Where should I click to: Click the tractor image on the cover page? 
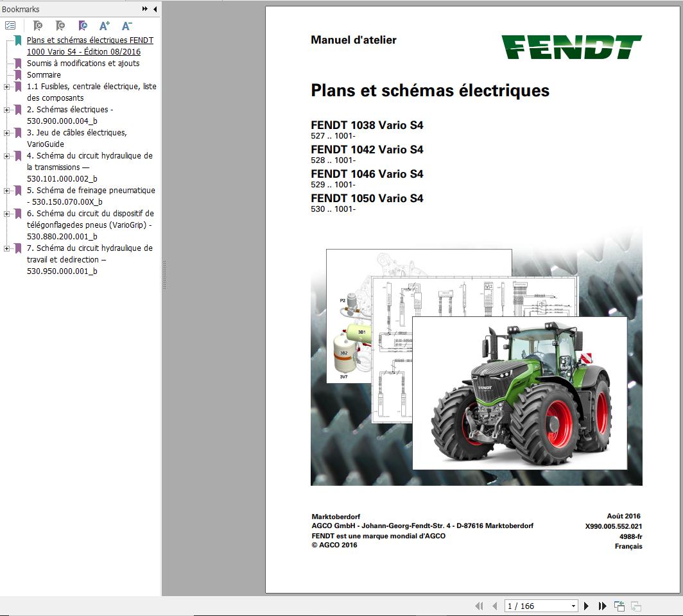pyautogui.click(x=520, y=393)
